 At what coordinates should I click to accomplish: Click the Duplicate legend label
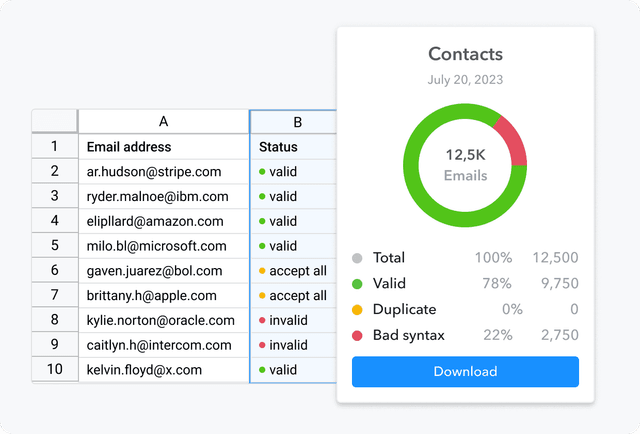point(404,309)
